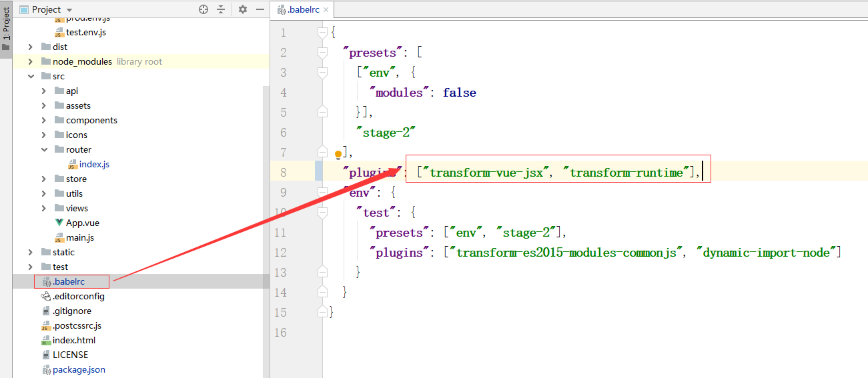This screenshot has width=868, height=378.
Task: Open package.json file
Action: [x=79, y=369]
